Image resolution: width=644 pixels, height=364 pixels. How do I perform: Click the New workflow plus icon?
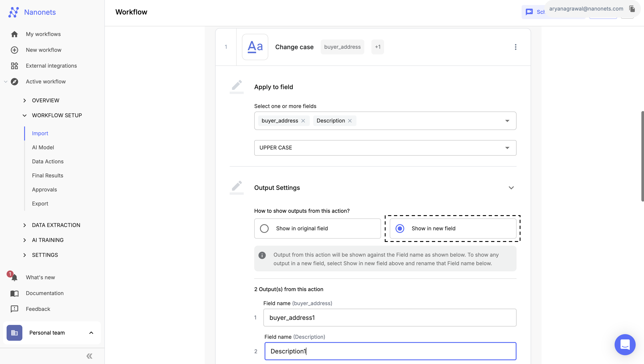pyautogui.click(x=14, y=50)
